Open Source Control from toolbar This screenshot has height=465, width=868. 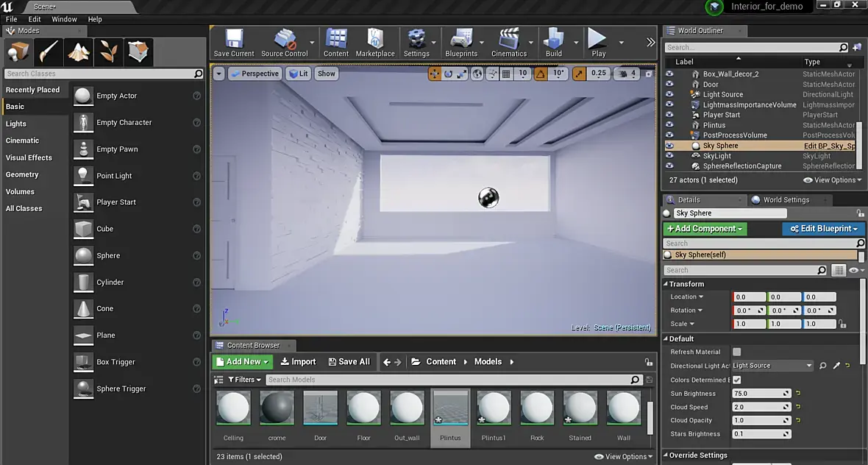(285, 43)
